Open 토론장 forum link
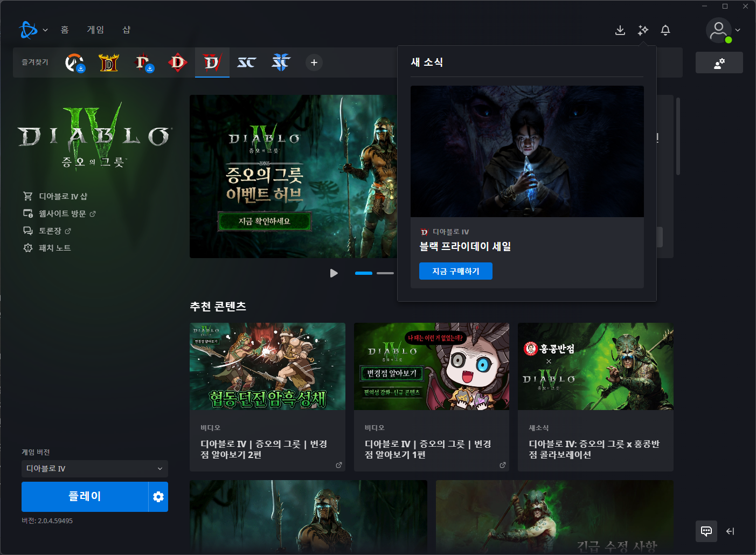The image size is (756, 555). (50, 231)
